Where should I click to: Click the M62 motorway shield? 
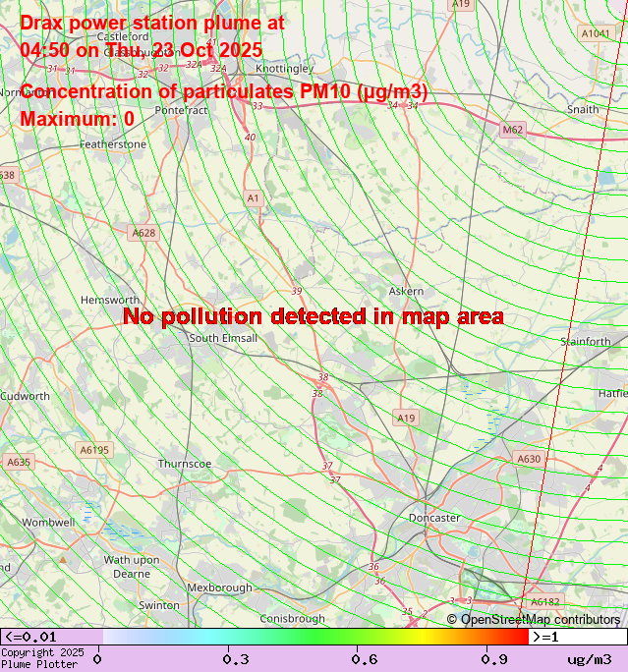point(513,130)
